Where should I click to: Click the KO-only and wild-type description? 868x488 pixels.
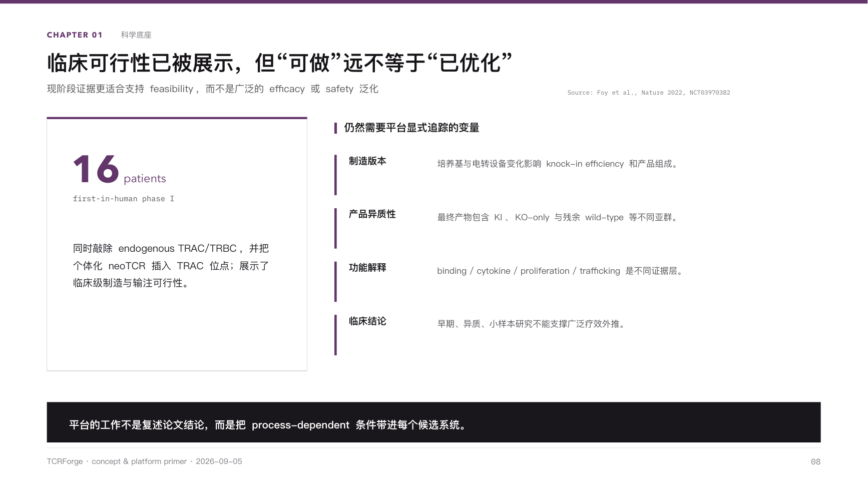(559, 217)
